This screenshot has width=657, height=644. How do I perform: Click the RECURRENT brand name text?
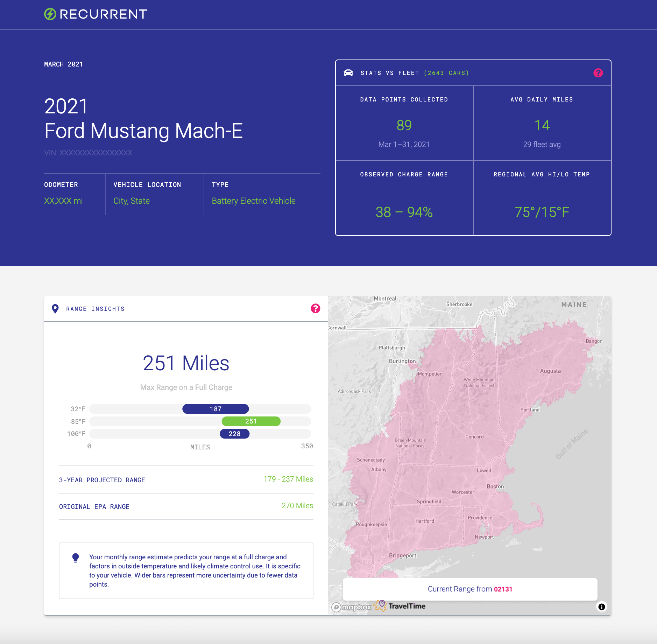[x=103, y=14]
